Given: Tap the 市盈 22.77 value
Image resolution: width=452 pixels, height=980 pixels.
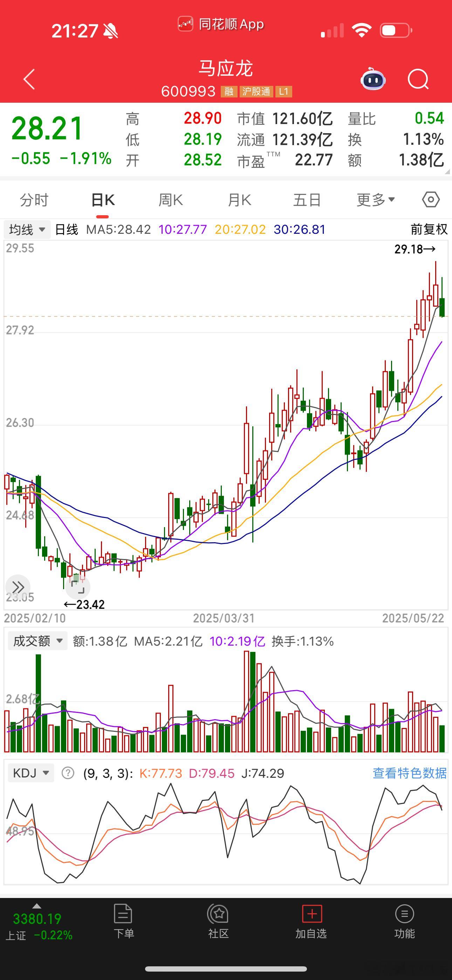Looking at the screenshot, I should [x=314, y=160].
